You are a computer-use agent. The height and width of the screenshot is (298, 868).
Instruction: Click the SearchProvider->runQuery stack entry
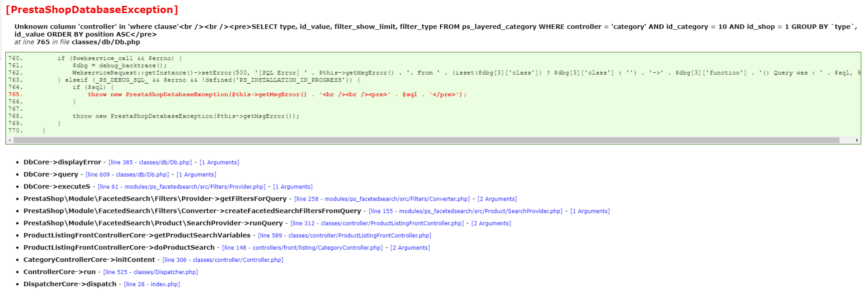(x=153, y=223)
